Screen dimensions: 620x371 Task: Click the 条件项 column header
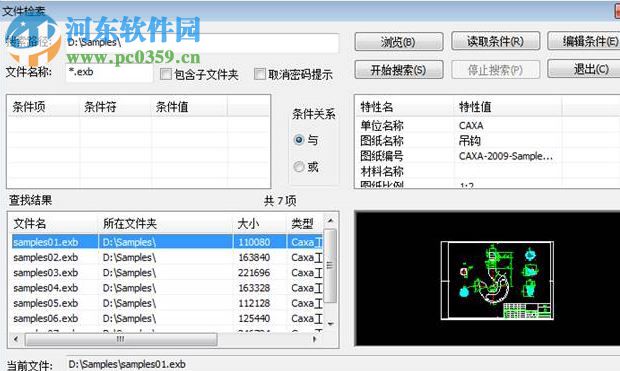[x=43, y=107]
